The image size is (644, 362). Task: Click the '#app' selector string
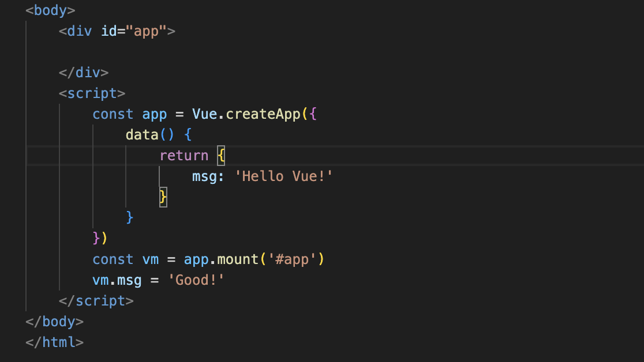coord(292,259)
